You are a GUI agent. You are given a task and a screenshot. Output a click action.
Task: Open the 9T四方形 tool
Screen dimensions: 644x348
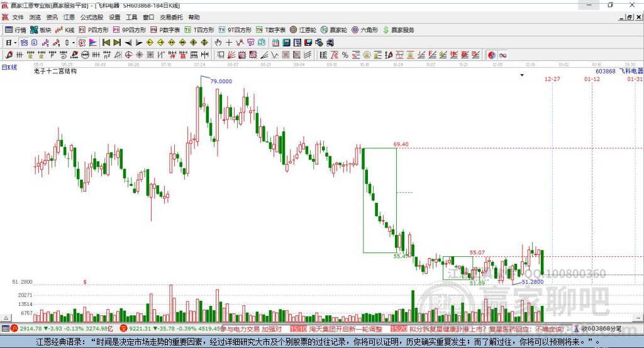click(x=235, y=30)
